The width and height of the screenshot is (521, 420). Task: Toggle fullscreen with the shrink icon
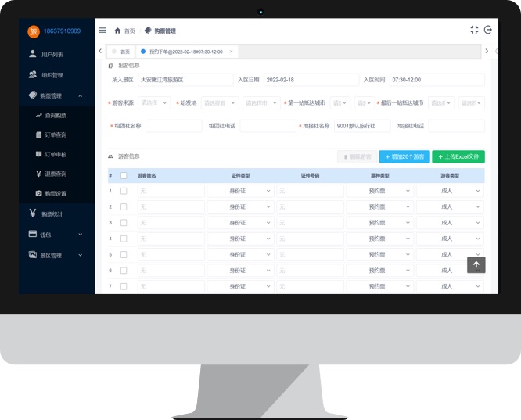[x=474, y=30]
